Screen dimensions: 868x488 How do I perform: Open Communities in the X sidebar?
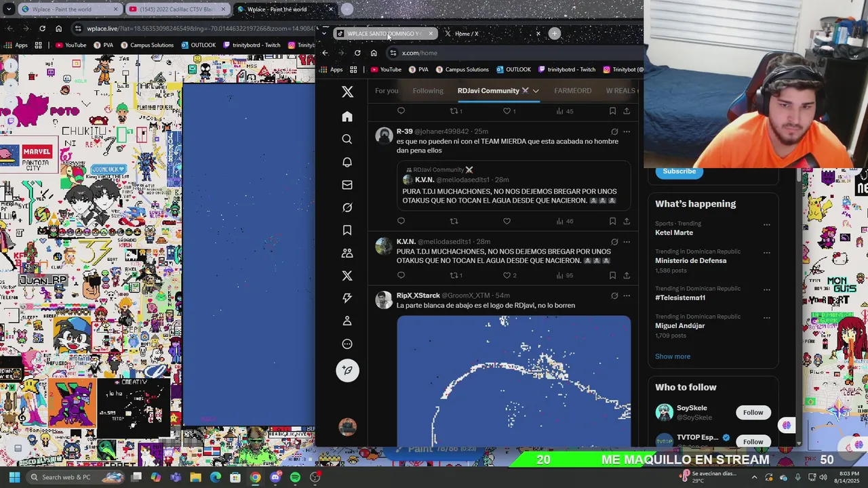click(347, 253)
